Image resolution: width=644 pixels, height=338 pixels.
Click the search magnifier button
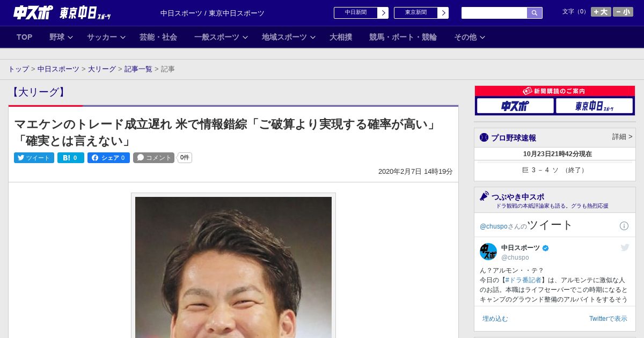[x=535, y=13]
